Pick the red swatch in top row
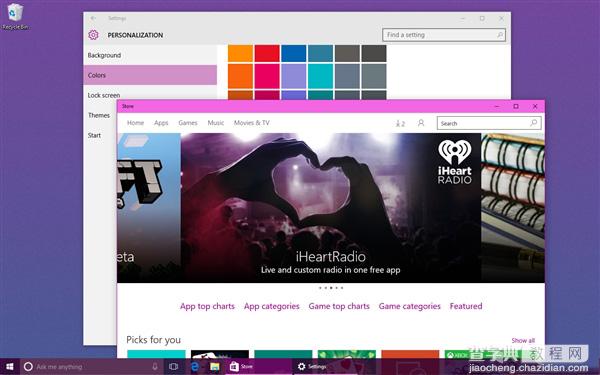Screen dimensions: 600x375 pyautogui.click(x=267, y=53)
